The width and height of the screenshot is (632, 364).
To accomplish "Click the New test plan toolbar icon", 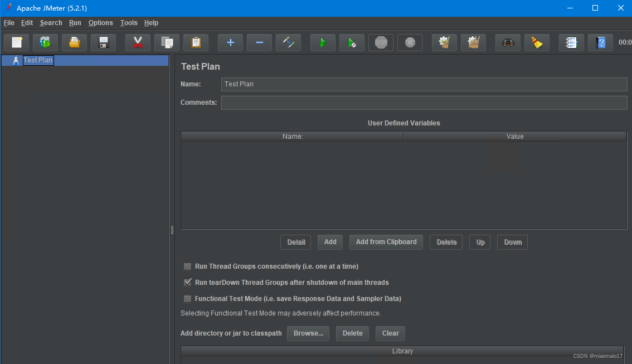I will click(x=17, y=42).
